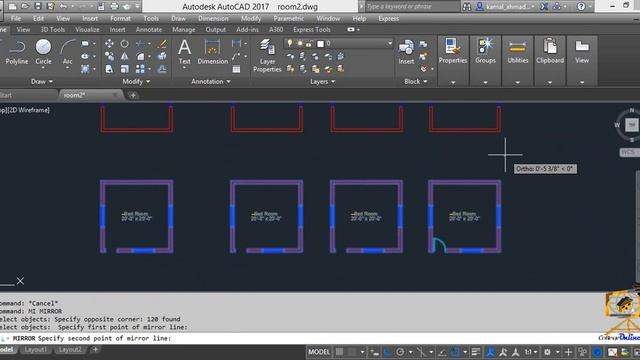This screenshot has height=360, width=640.
Task: Open the Dimension menu
Action: pos(213,18)
